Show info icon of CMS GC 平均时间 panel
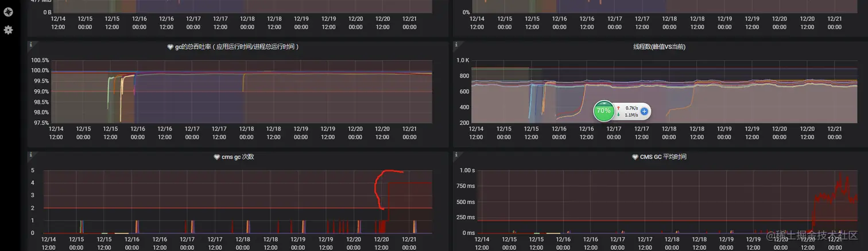 click(456, 155)
